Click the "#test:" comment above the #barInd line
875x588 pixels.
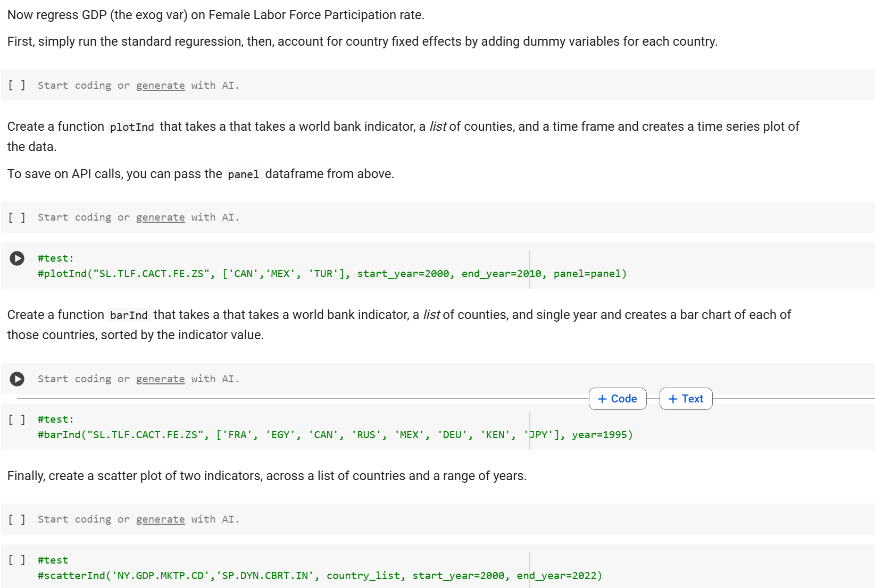(x=56, y=419)
